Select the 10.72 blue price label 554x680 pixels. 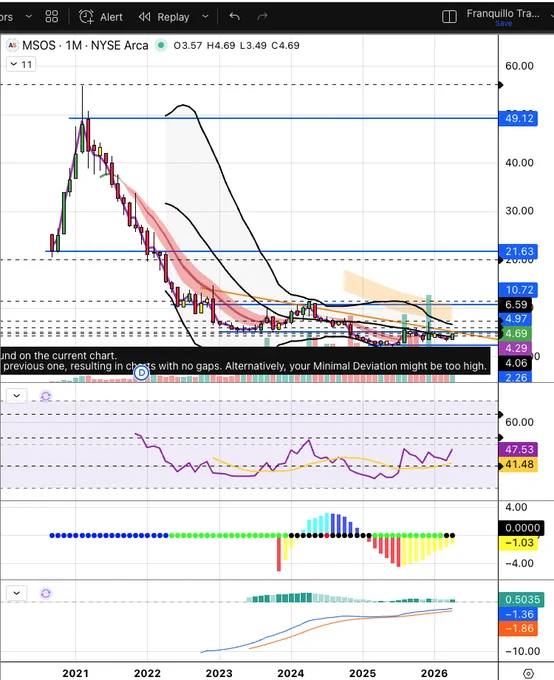[518, 290]
